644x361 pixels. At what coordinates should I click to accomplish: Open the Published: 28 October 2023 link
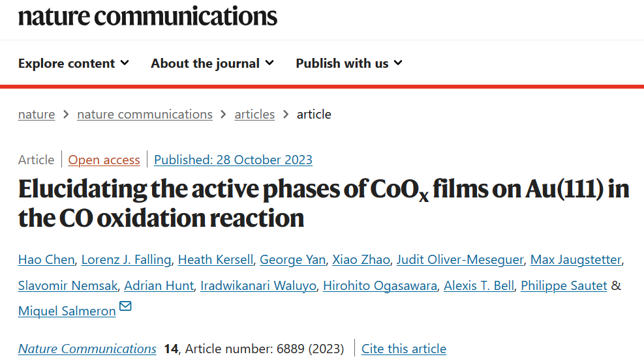click(233, 160)
